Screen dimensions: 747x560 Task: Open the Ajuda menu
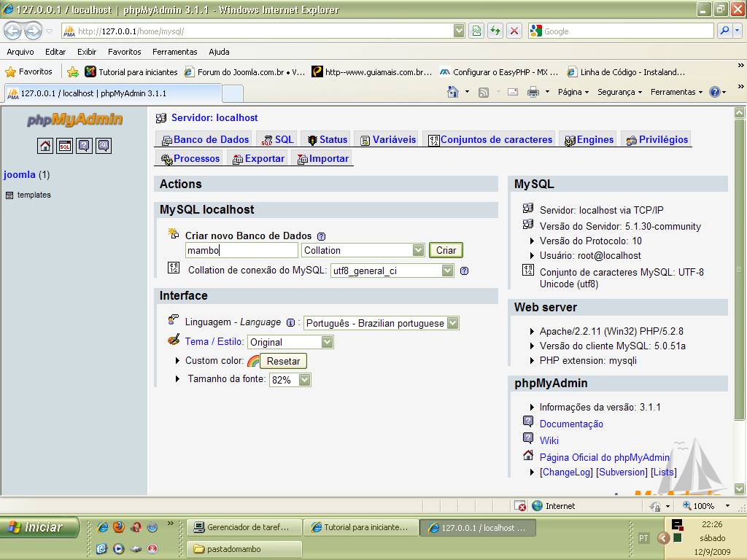tap(219, 52)
